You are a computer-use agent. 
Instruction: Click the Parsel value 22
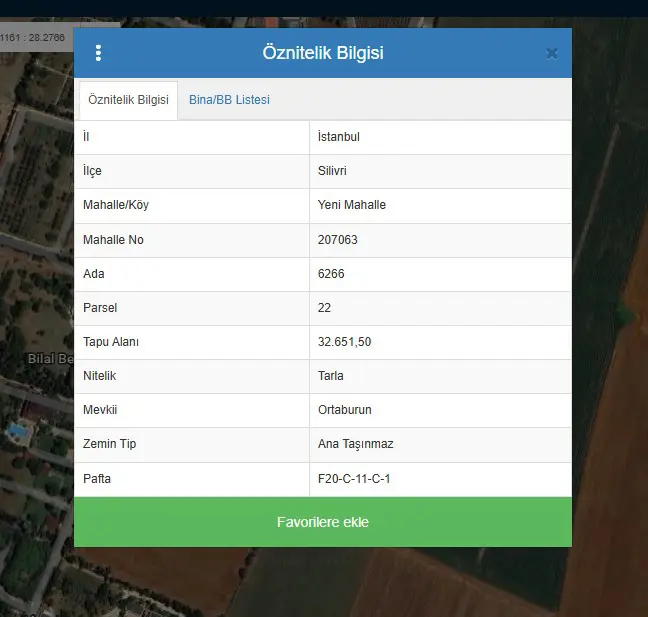coord(324,307)
